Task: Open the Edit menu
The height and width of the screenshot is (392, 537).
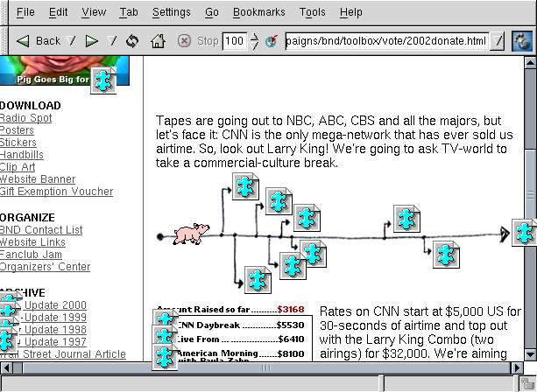Action: 58,12
